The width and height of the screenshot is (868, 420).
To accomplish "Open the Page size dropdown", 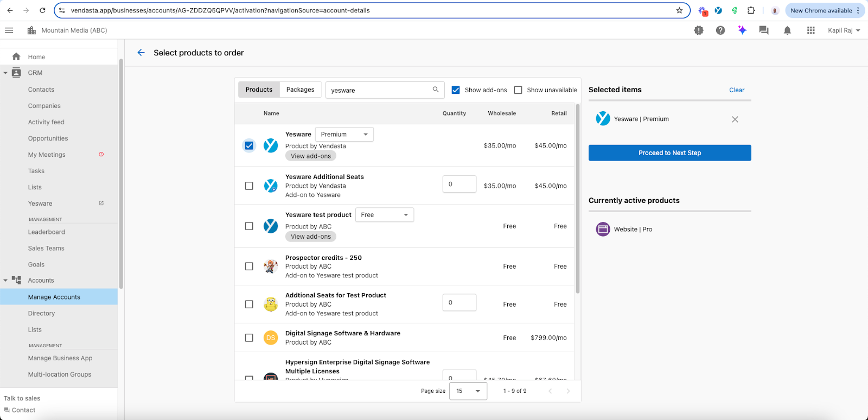I will 468,391.
